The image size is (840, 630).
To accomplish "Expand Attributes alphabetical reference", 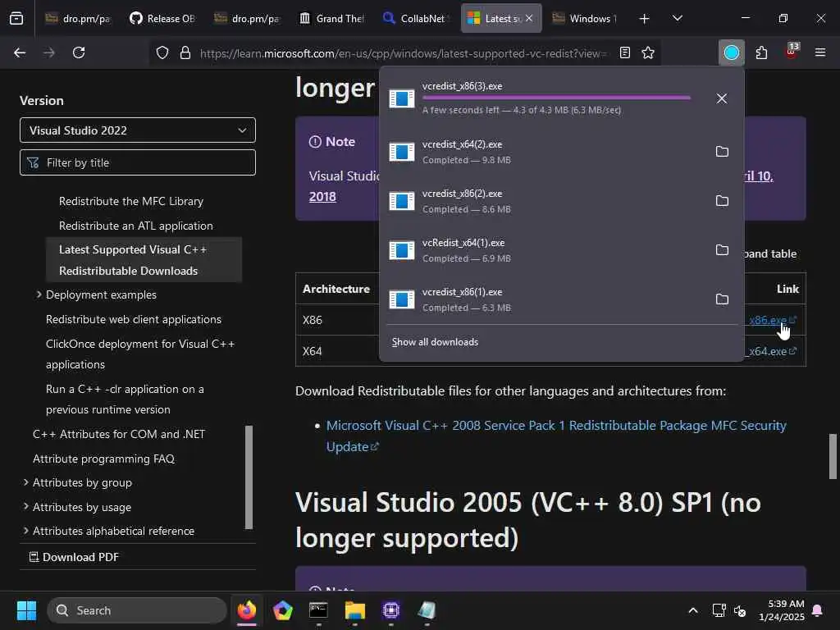I will (25, 531).
